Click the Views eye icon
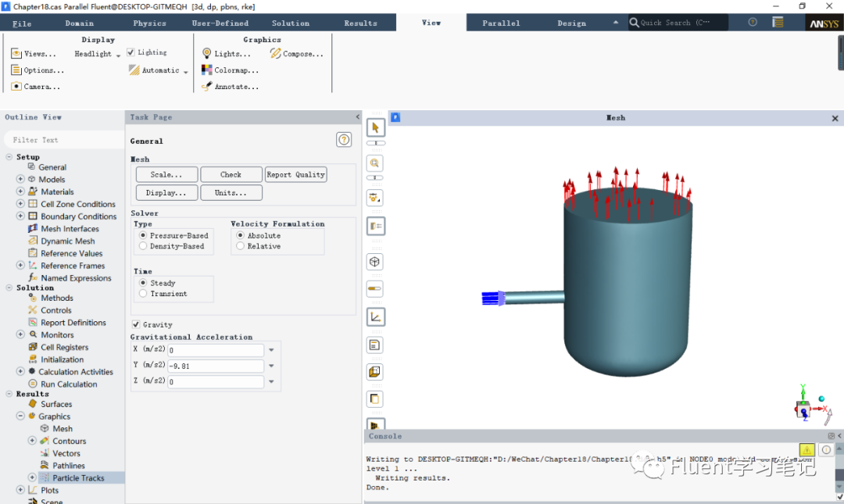 [x=16, y=54]
